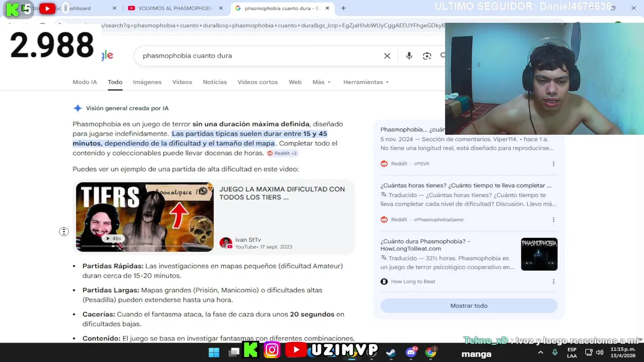
Task: Open Discord from the taskbar
Action: click(411, 352)
